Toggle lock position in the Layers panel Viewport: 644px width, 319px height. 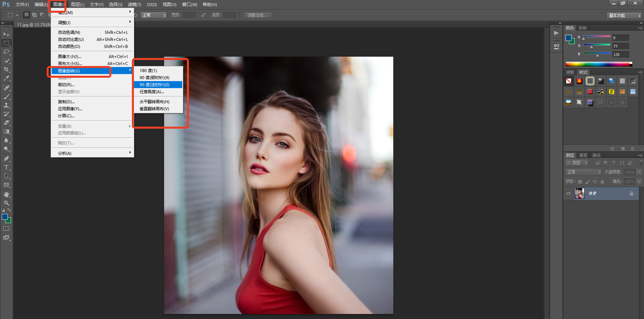(595, 182)
